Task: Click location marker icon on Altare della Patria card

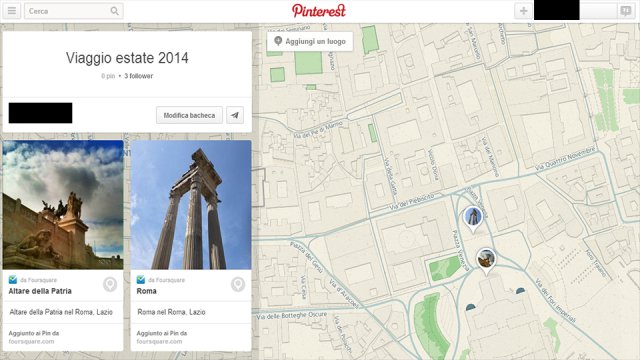Action: tap(110, 284)
